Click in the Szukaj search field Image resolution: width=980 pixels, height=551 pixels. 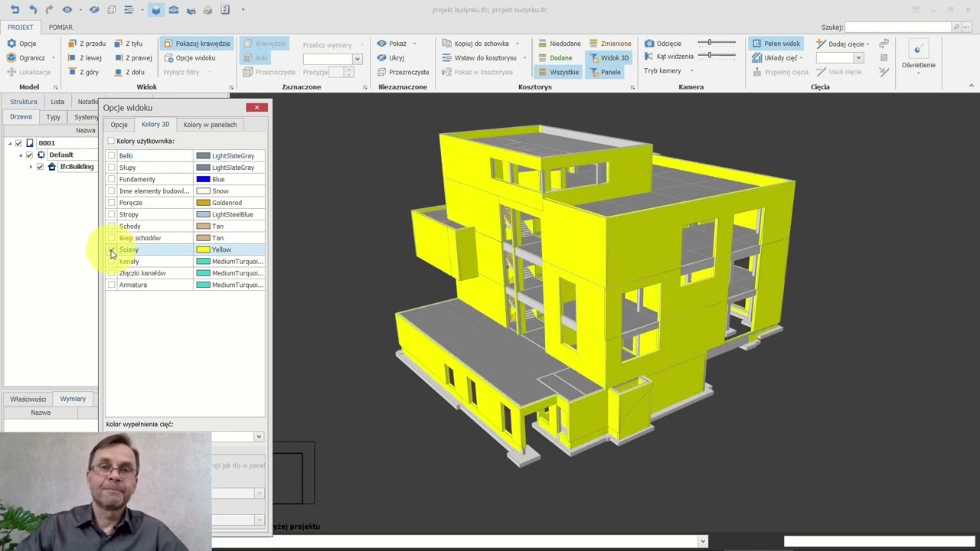tap(898, 27)
